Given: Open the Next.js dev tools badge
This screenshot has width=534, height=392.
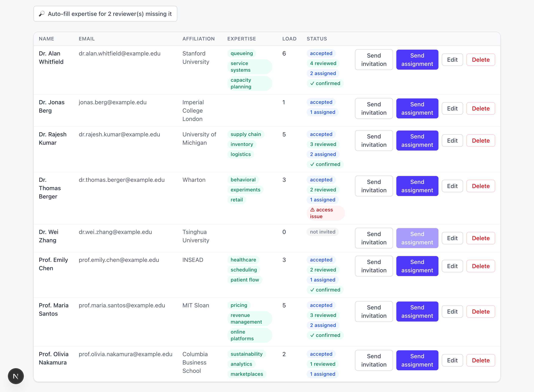Looking at the screenshot, I should [x=16, y=376].
